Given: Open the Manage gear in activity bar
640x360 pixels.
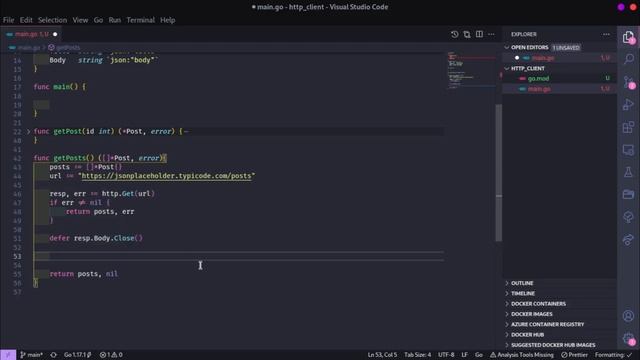Looking at the screenshot, I should [628, 338].
